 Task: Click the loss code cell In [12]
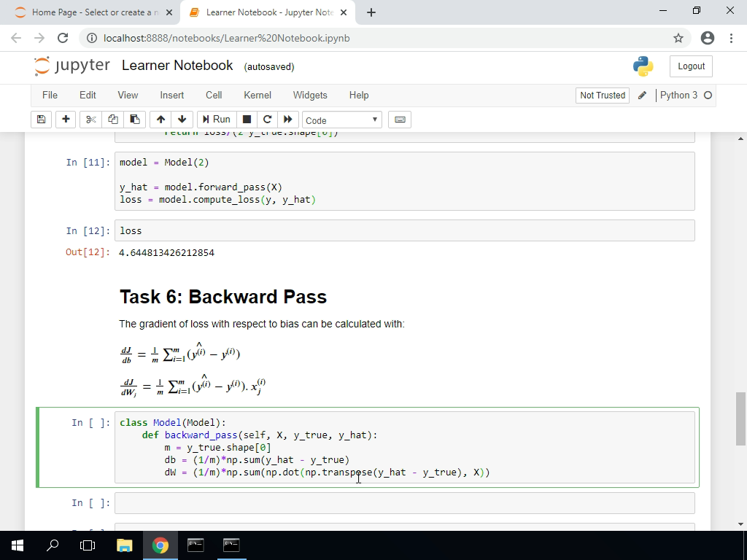404,230
